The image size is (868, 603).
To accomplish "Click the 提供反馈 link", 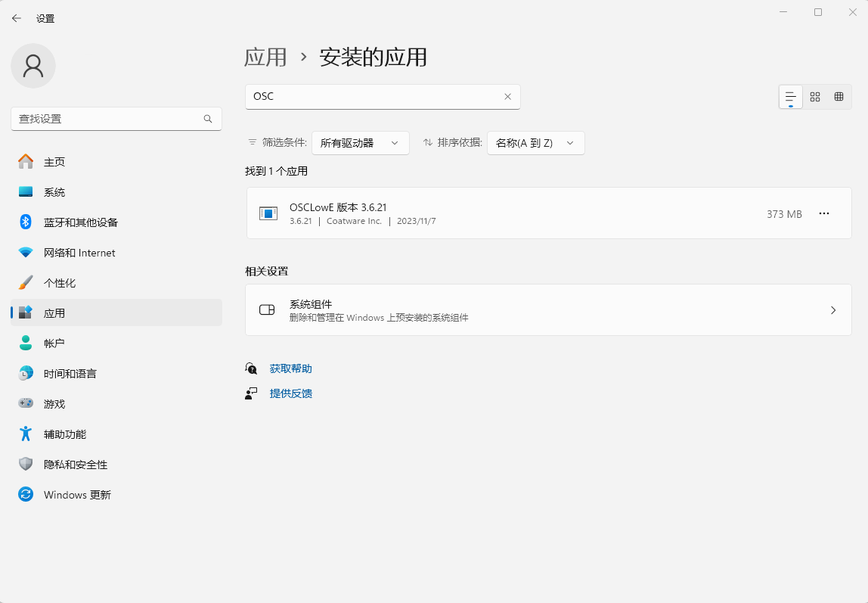I will tap(290, 393).
